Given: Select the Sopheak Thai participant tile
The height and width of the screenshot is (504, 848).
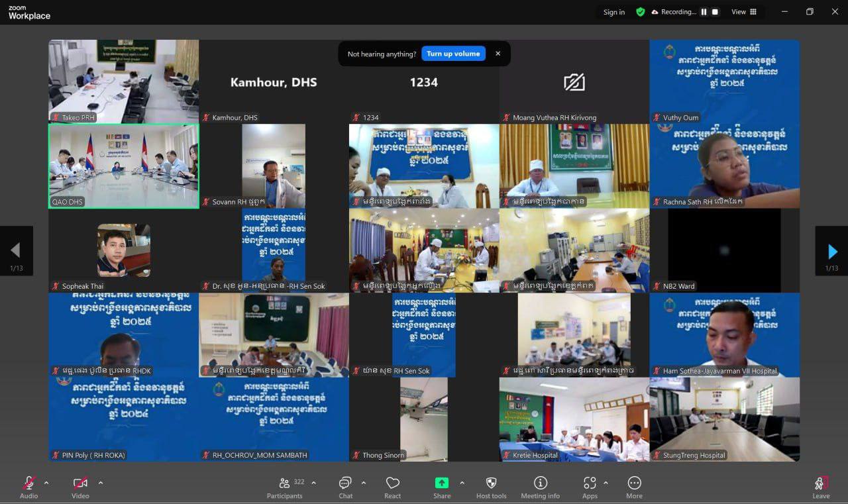Looking at the screenshot, I should coord(123,250).
